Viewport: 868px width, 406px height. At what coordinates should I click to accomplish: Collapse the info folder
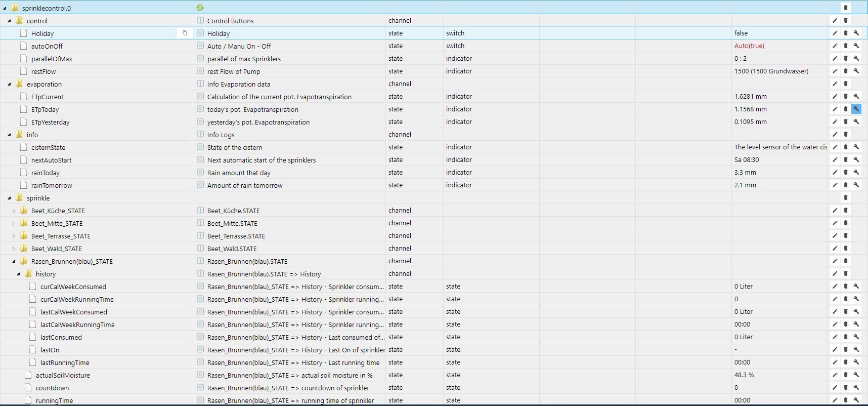coord(9,135)
